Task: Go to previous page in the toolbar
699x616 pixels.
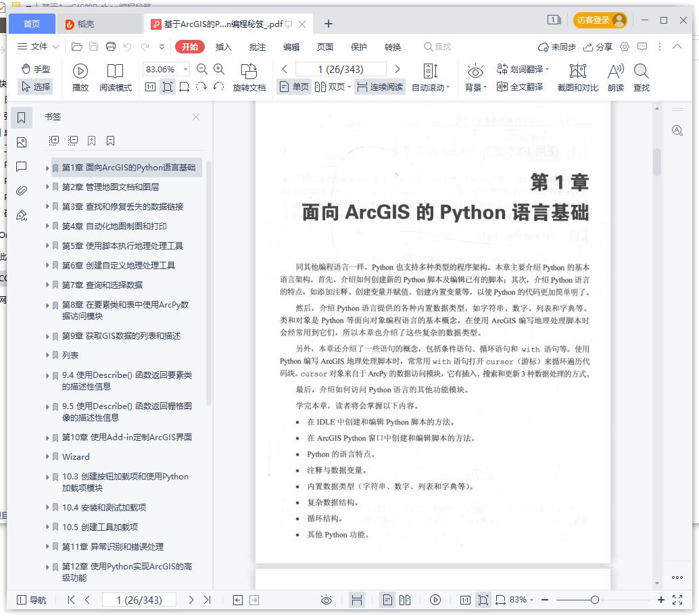Action: coord(285,69)
